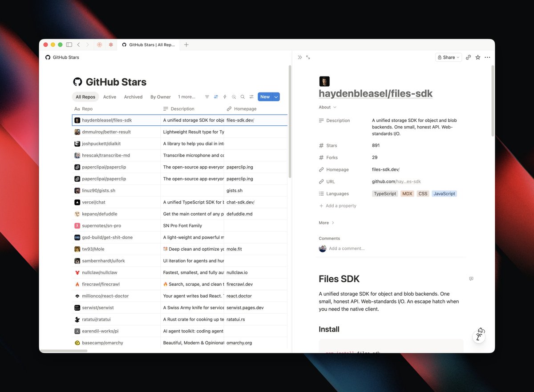The image size is (534, 392).
Task: Toggle the sidebar panel icon in title bar
Action: pos(69,45)
